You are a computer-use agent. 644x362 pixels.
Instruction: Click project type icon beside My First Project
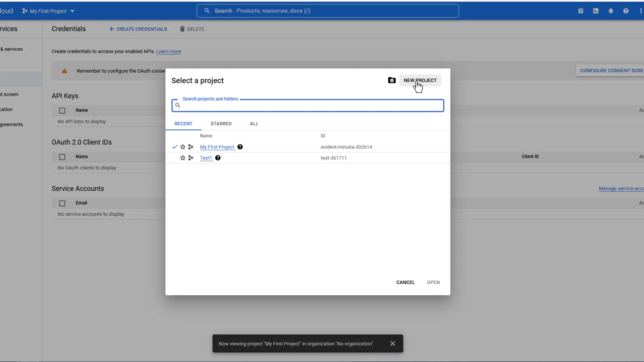point(191,147)
